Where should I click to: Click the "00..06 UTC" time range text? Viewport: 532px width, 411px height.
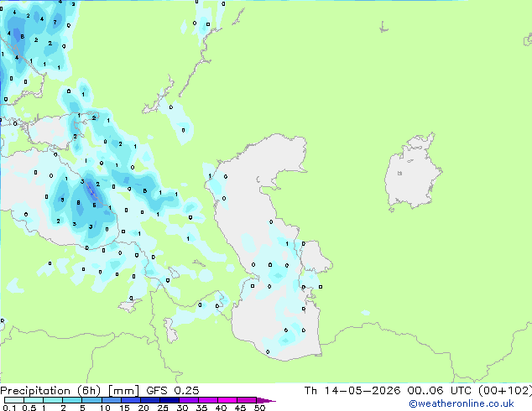point(440,391)
